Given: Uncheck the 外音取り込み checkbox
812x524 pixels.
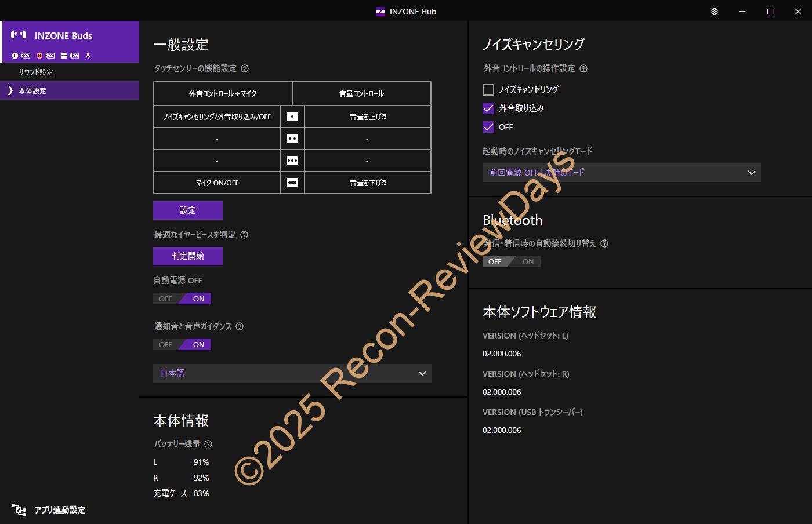Looking at the screenshot, I should click(488, 108).
